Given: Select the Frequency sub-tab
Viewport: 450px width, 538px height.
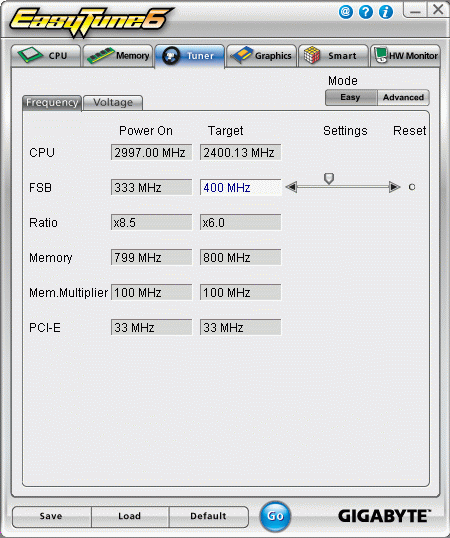Looking at the screenshot, I should pos(52,103).
